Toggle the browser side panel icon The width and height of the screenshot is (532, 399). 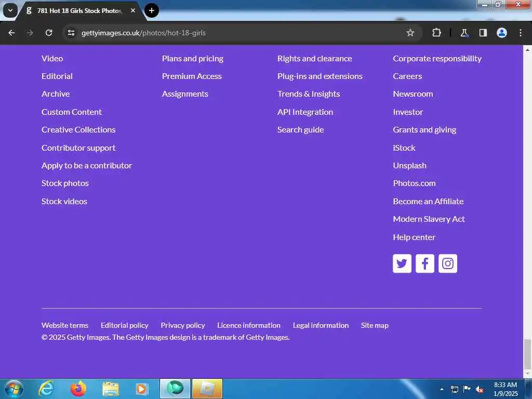[483, 33]
